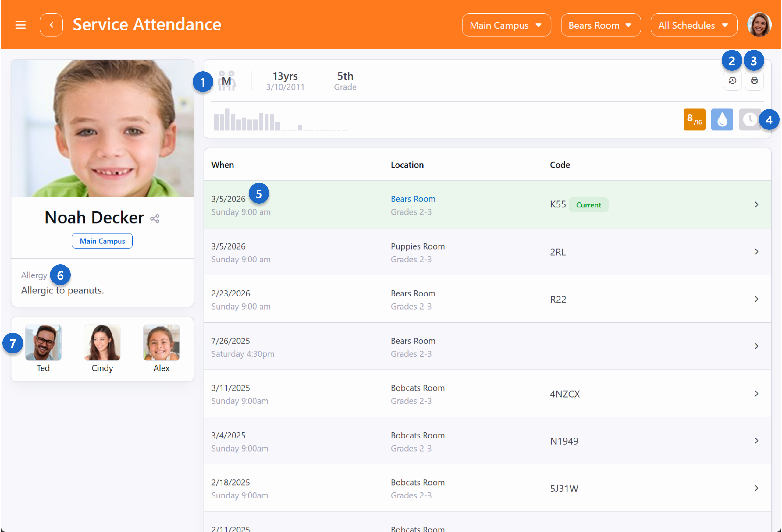Click the back arrow button
Image resolution: width=782 pixels, height=532 pixels.
51,25
